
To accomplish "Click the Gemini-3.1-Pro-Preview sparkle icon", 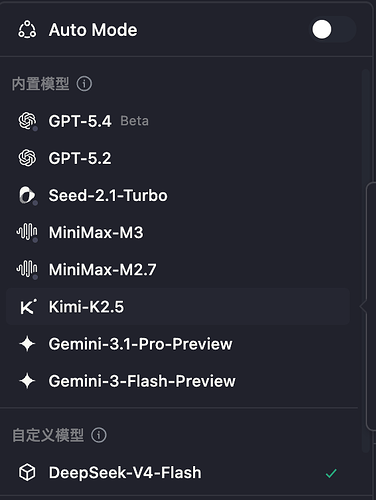I will coord(27,344).
